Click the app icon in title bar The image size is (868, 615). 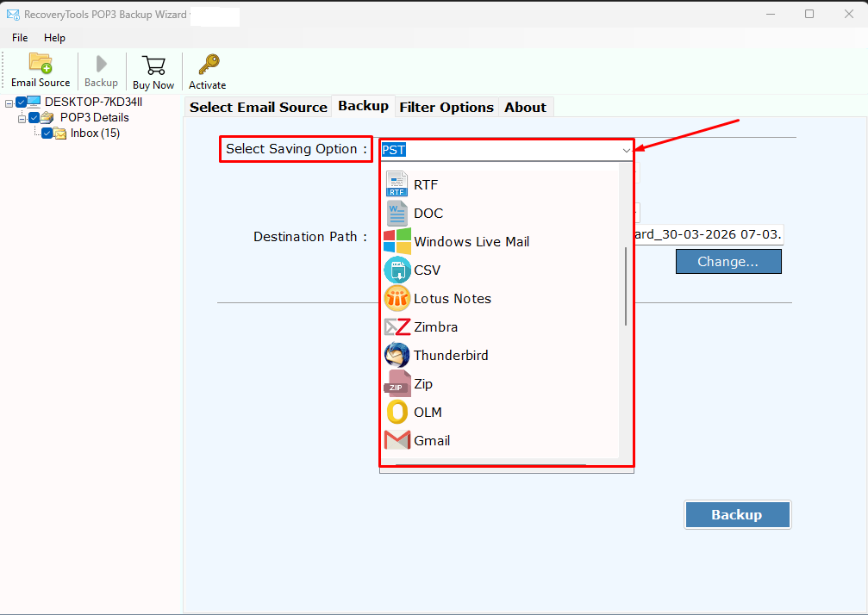click(13, 15)
